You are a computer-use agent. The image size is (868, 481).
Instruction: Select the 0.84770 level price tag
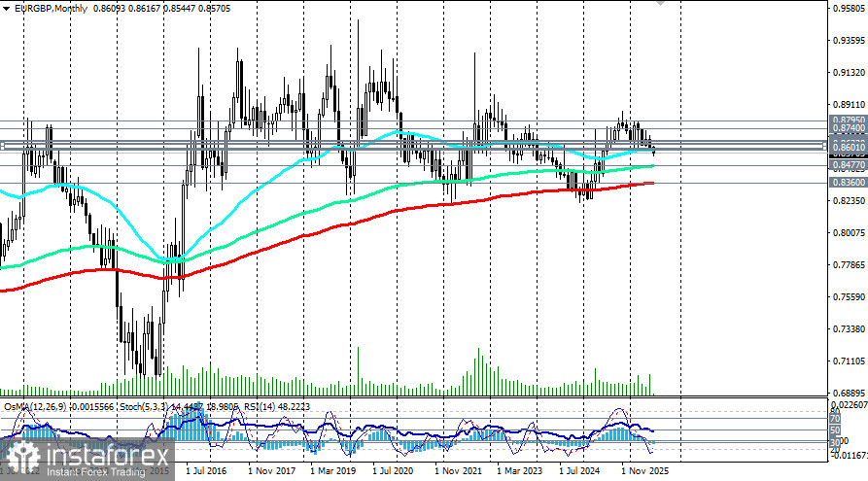tap(848, 165)
